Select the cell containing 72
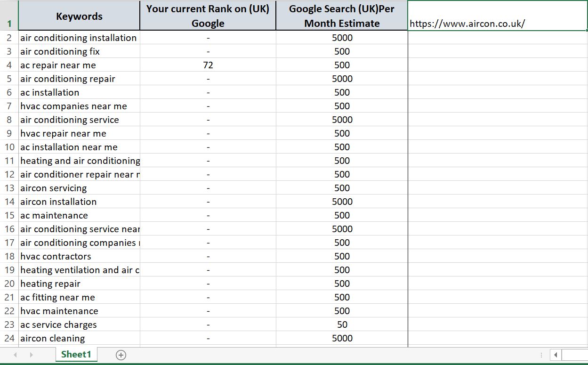 208,65
